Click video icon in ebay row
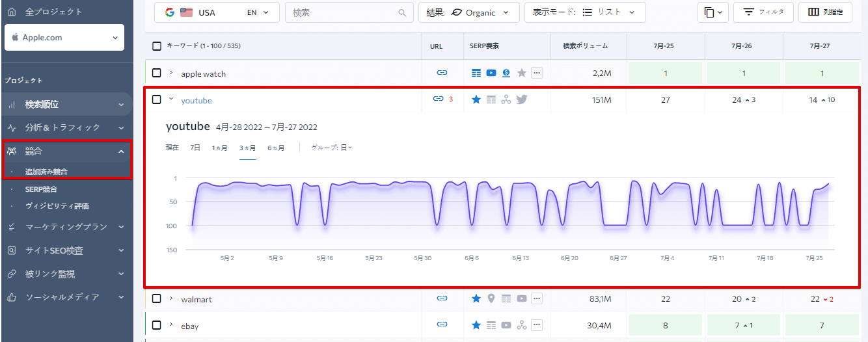Image resolution: width=868 pixels, height=342 pixels. coord(506,324)
